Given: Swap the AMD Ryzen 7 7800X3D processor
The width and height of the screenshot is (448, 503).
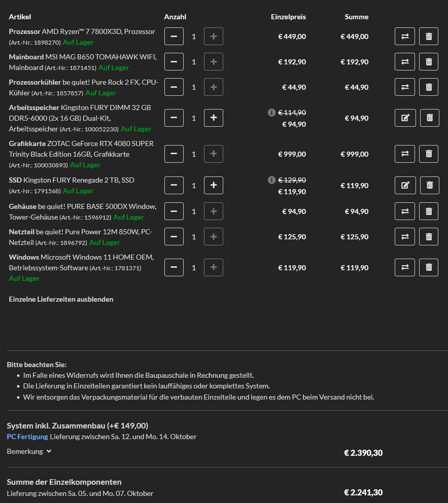Looking at the screenshot, I should pos(405,36).
